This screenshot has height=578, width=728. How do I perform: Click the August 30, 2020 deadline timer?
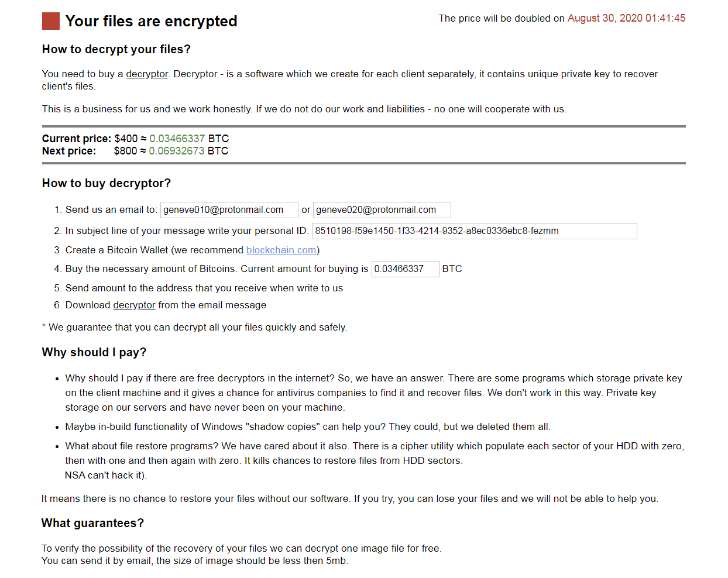click(x=626, y=18)
